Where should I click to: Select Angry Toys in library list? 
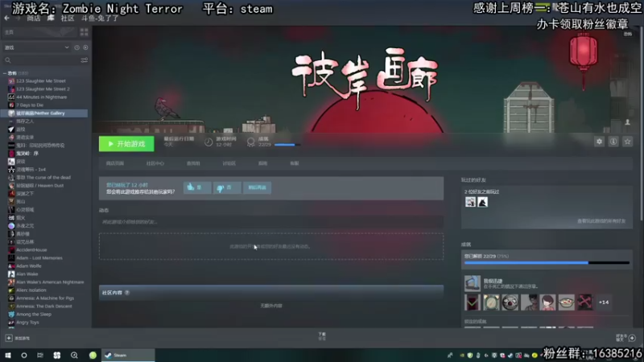27,323
